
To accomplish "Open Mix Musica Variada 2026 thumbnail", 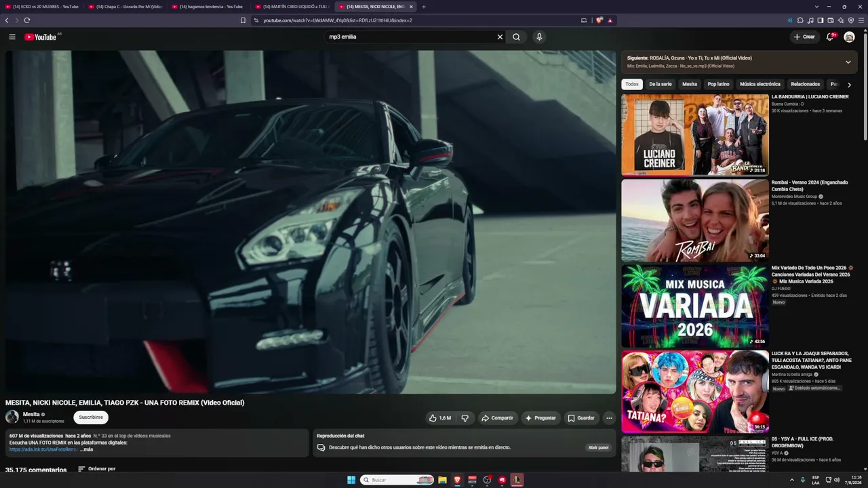I will pyautogui.click(x=695, y=306).
